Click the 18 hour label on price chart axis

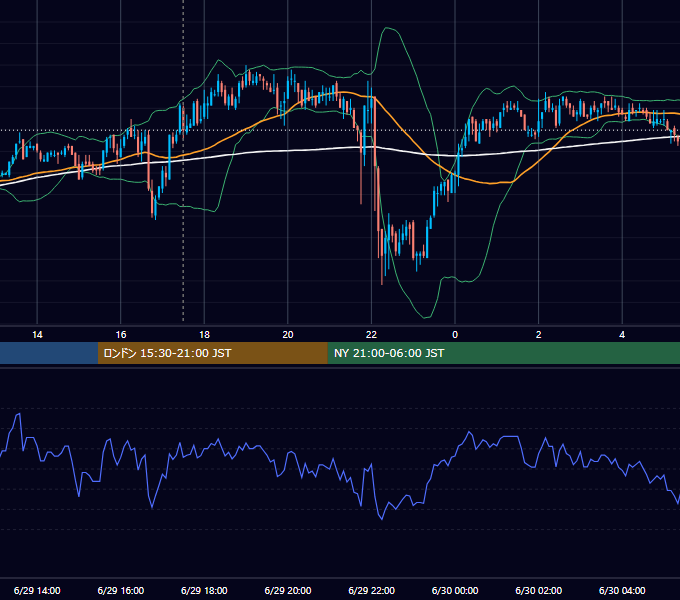204,335
